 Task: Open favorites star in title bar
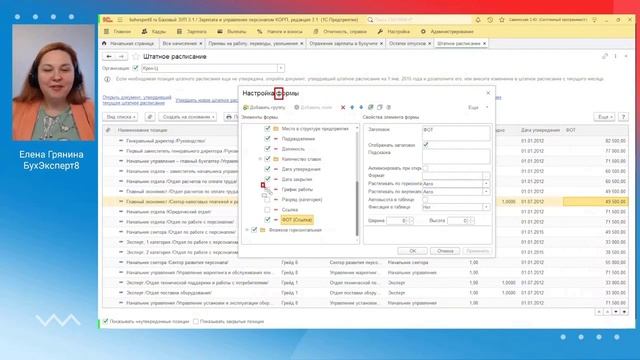[x=502, y=20]
